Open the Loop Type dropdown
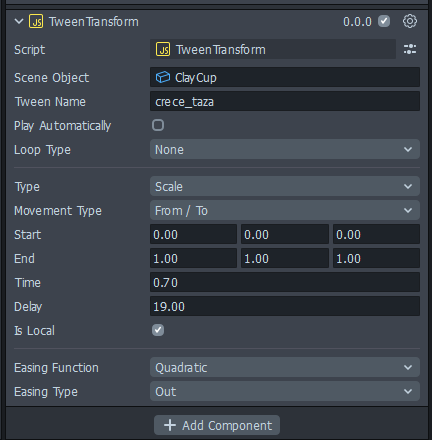 285,149
